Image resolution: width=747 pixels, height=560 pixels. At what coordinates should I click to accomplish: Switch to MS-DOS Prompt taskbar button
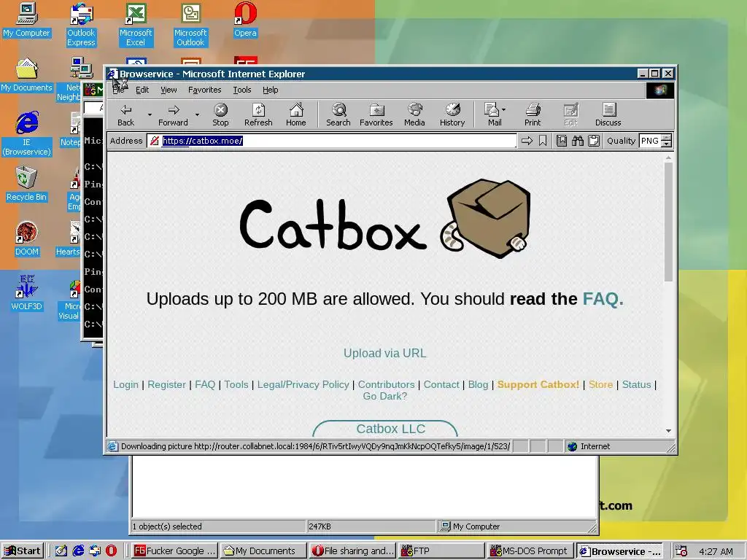point(530,551)
